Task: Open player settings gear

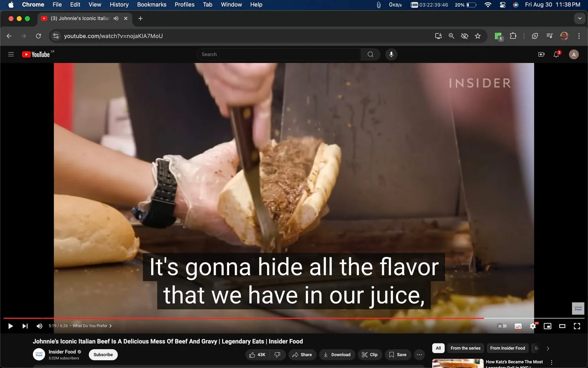Action: tap(533, 326)
